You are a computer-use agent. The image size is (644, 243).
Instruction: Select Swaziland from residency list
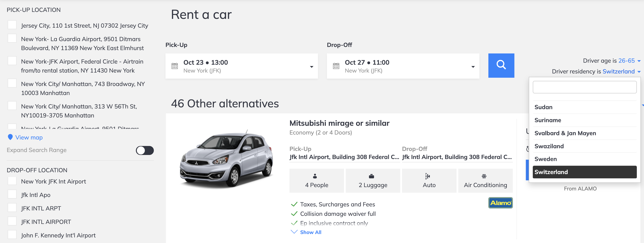(x=585, y=146)
